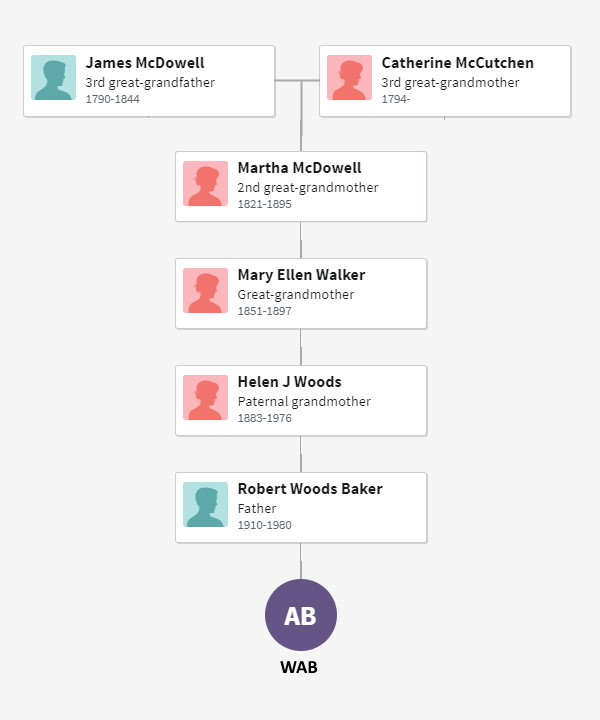Image resolution: width=600 pixels, height=720 pixels.
Task: Open Mary Ellen Walker's avatar icon
Action: click(206, 291)
